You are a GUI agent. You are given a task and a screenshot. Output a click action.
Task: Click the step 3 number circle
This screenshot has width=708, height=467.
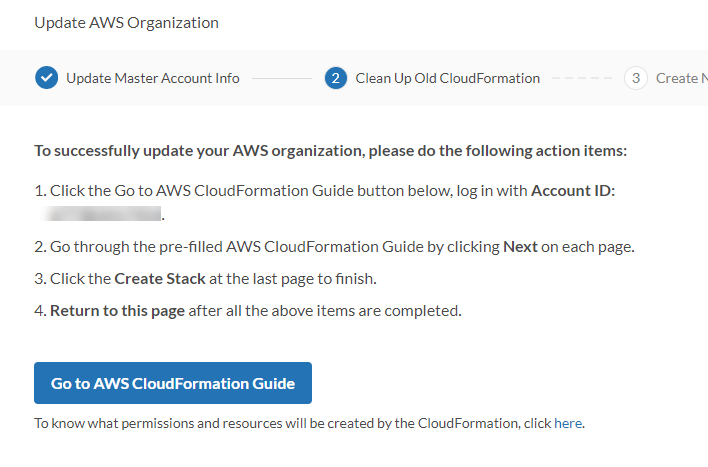click(635, 78)
